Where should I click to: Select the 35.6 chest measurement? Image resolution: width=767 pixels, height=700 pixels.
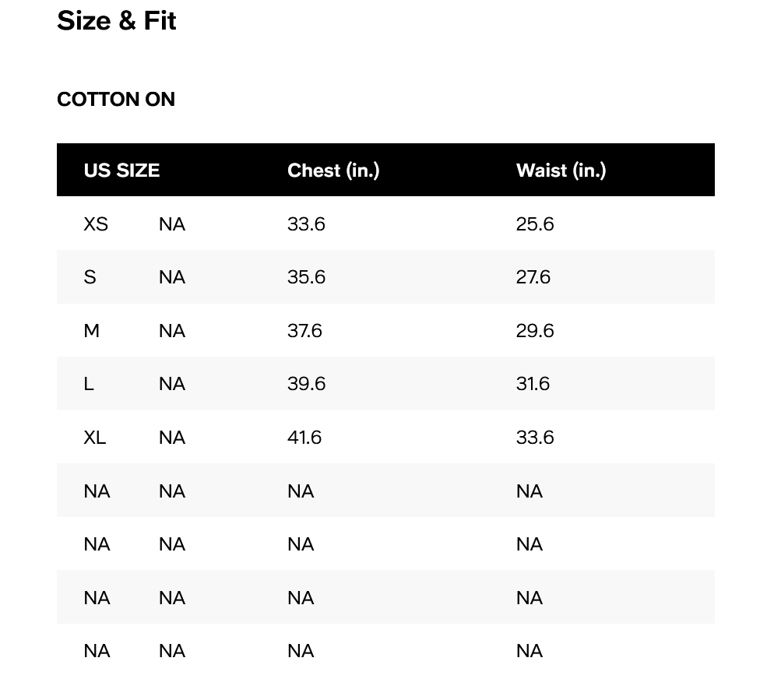pos(306,277)
